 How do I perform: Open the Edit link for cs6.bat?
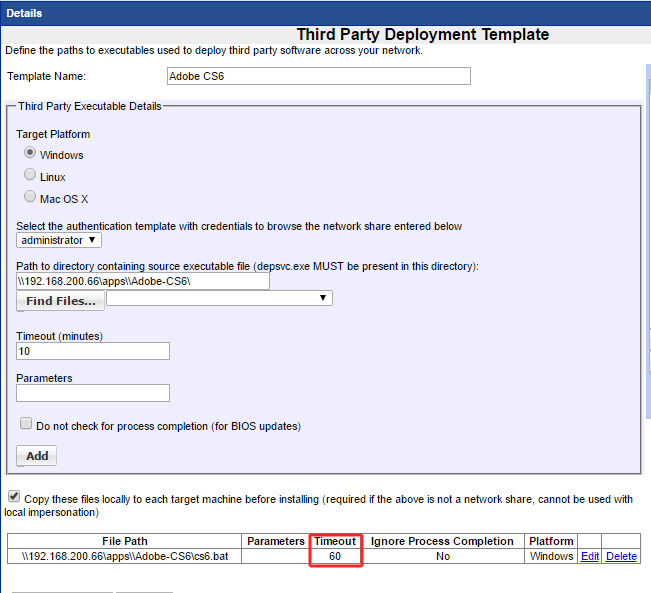pos(590,556)
